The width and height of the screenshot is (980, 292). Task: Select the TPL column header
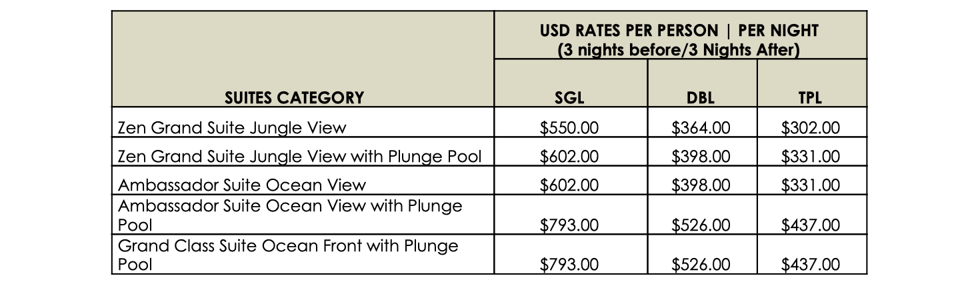click(810, 98)
